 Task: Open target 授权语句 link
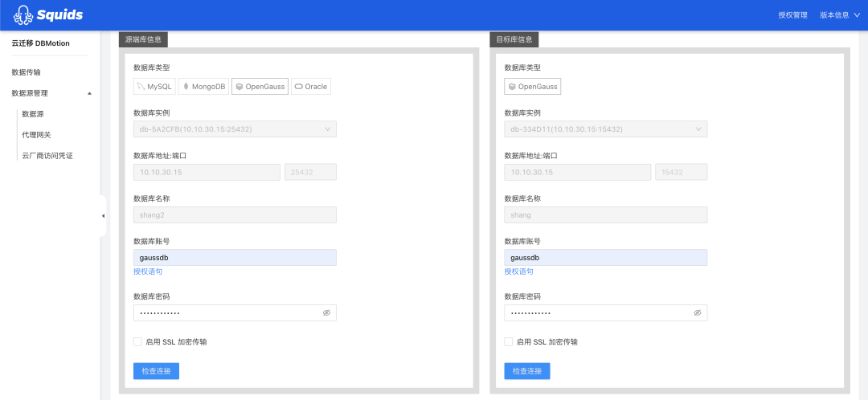tap(518, 271)
